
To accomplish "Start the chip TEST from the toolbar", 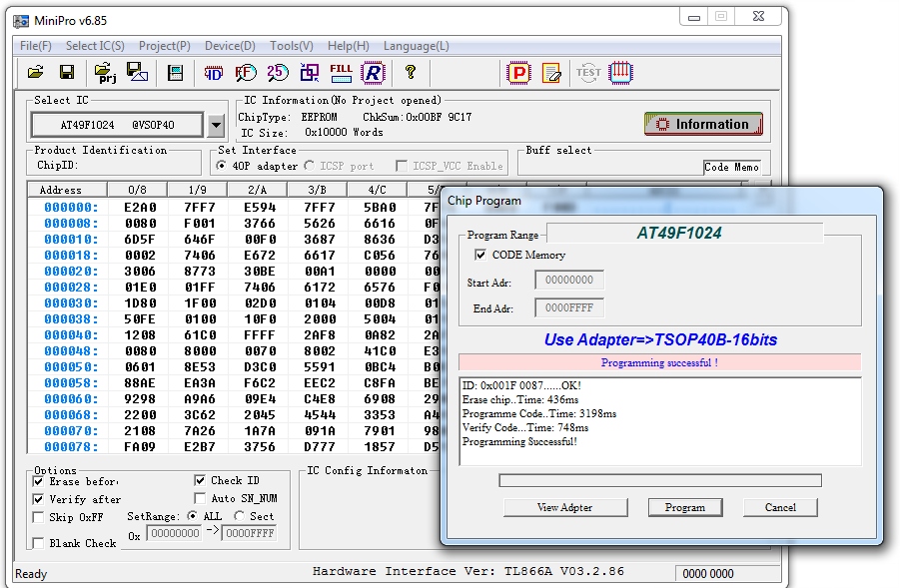I will [x=588, y=72].
